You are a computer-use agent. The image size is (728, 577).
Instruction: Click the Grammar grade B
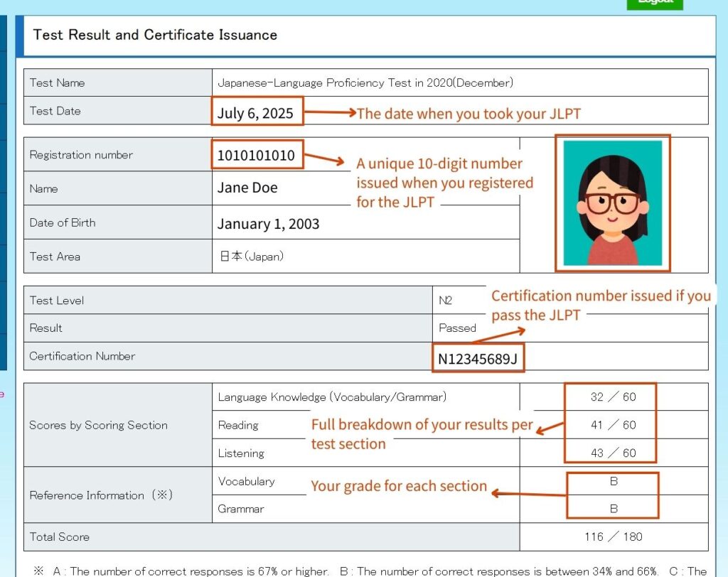coord(614,509)
